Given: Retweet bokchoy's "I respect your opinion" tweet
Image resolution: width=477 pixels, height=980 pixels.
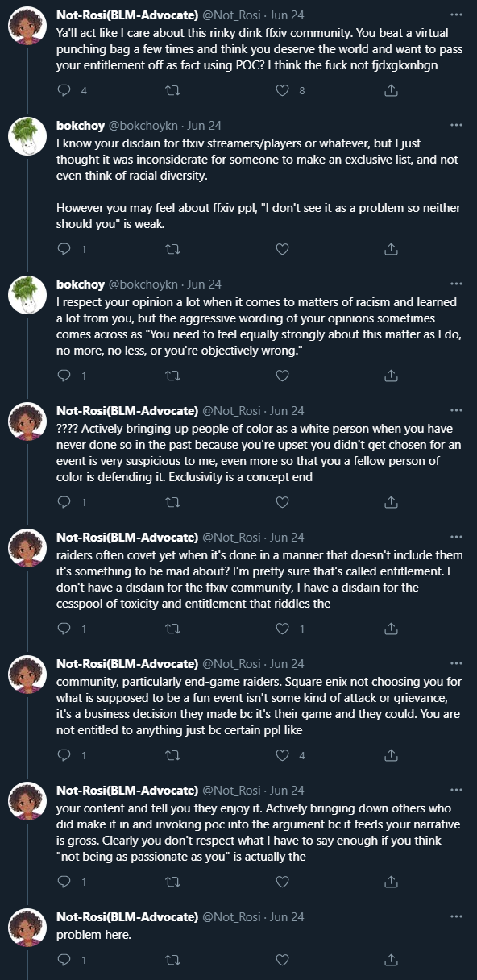Looking at the screenshot, I should tap(172, 376).
